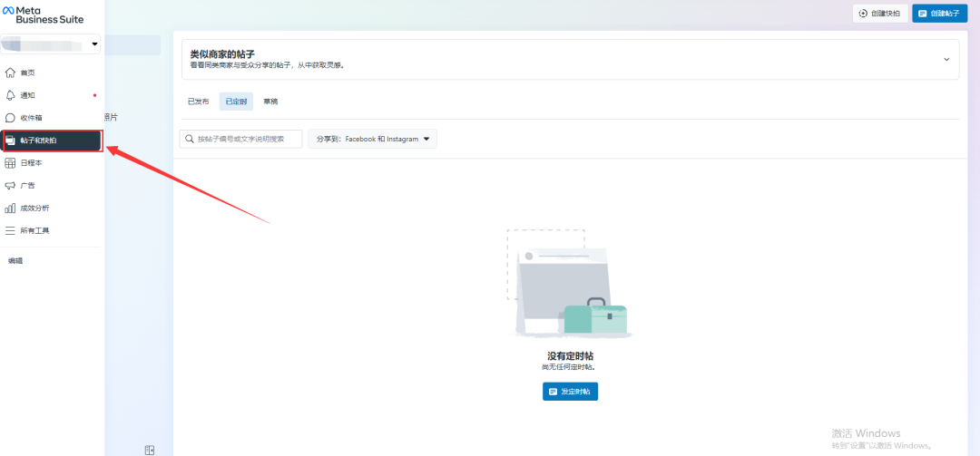Screen dimensions: 980x456
Task: Click the 发定时帖 button
Action: tap(570, 392)
